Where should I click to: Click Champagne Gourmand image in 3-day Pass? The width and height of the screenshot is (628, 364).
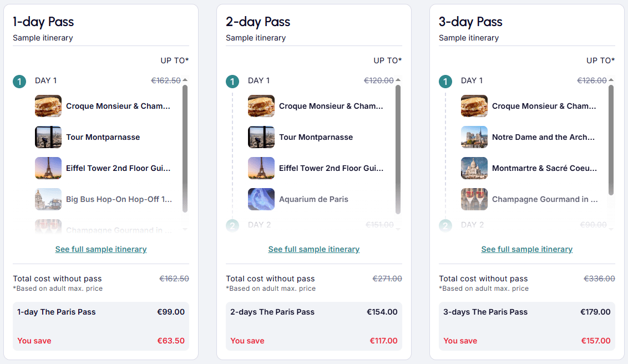pos(474,199)
